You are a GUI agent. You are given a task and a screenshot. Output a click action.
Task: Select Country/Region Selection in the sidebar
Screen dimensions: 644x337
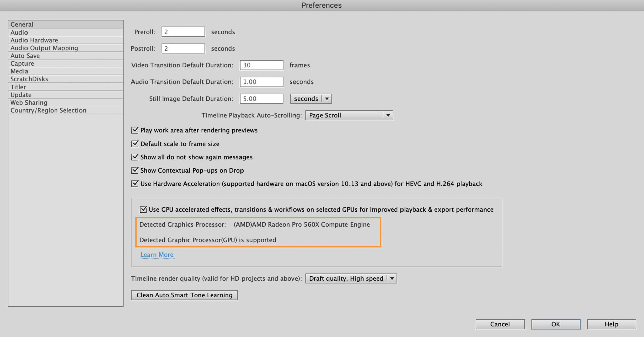(x=48, y=110)
